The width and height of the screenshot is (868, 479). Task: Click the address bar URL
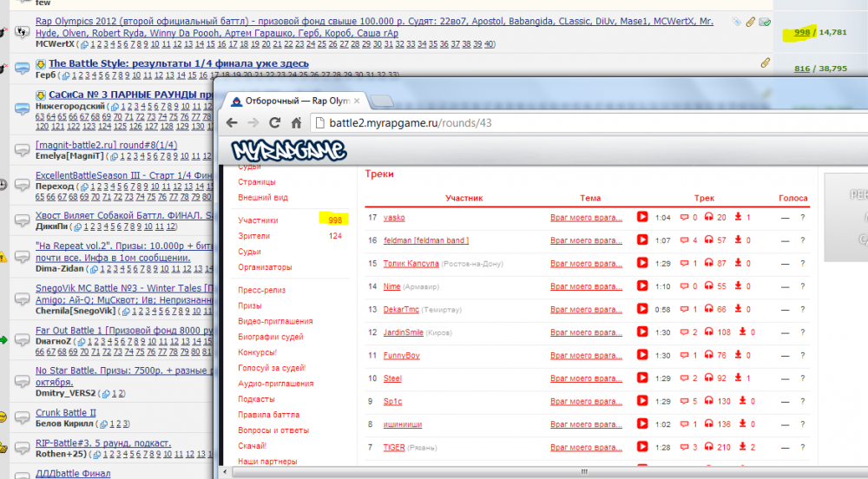point(411,123)
